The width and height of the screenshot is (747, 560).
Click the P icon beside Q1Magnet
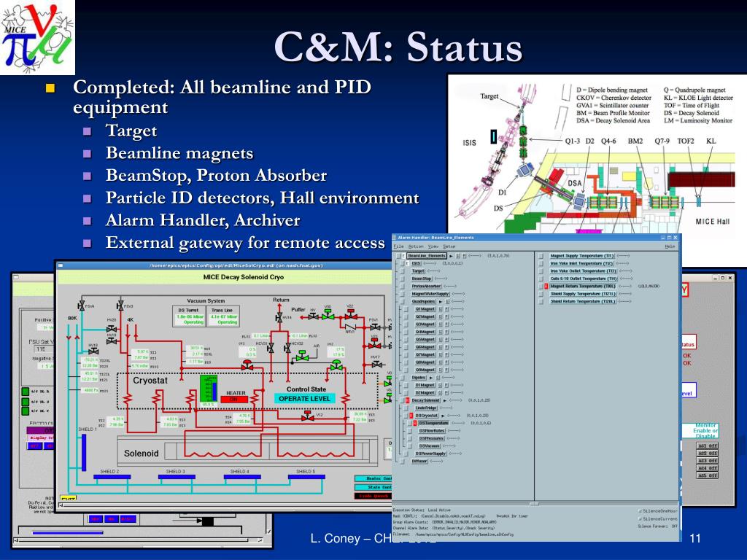coord(446,309)
